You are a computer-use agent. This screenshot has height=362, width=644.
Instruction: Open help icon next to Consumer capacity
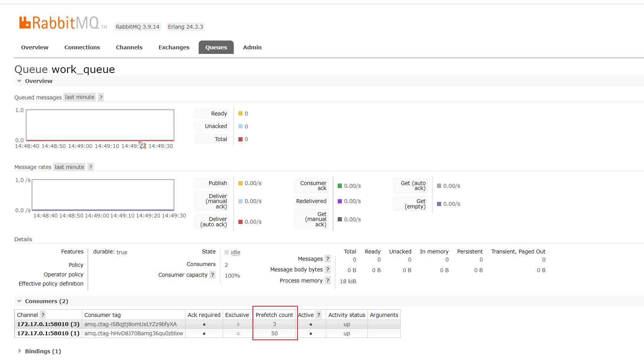point(212,275)
